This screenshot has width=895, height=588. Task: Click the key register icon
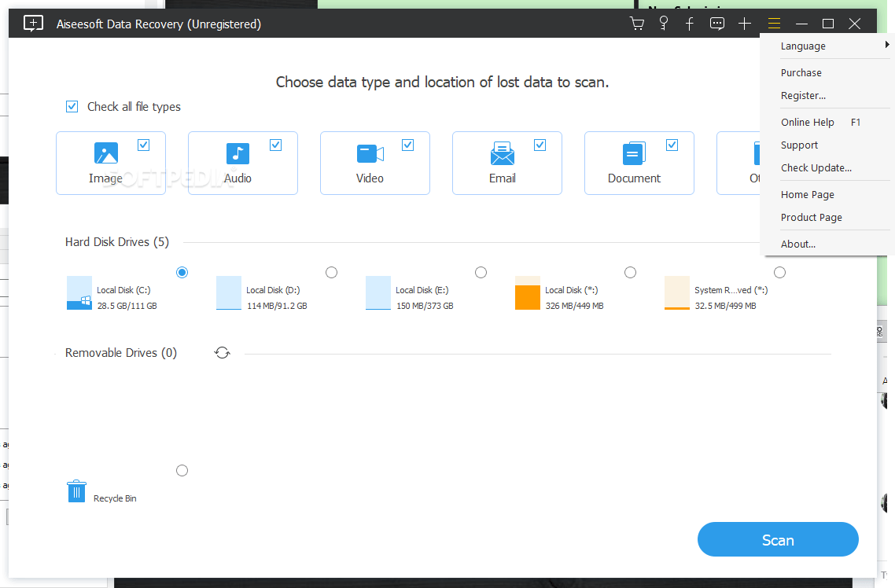pyautogui.click(x=663, y=24)
